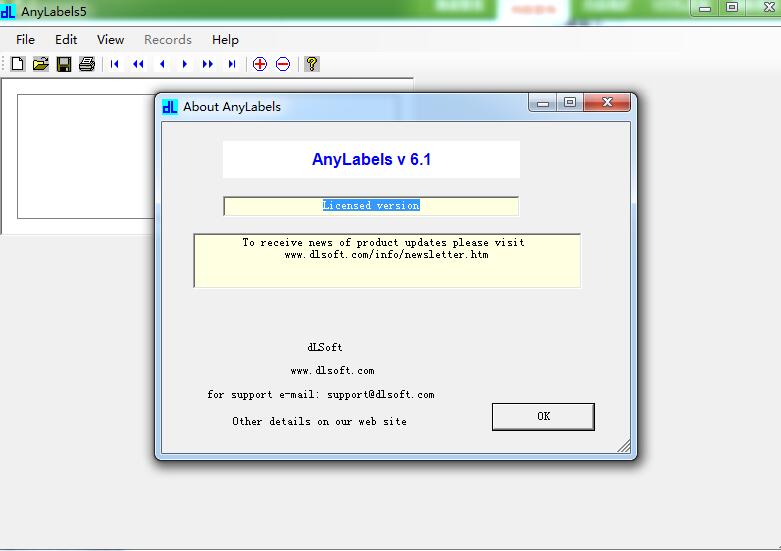Open the Edit menu
Image resolution: width=781 pixels, height=551 pixels.
(x=66, y=40)
